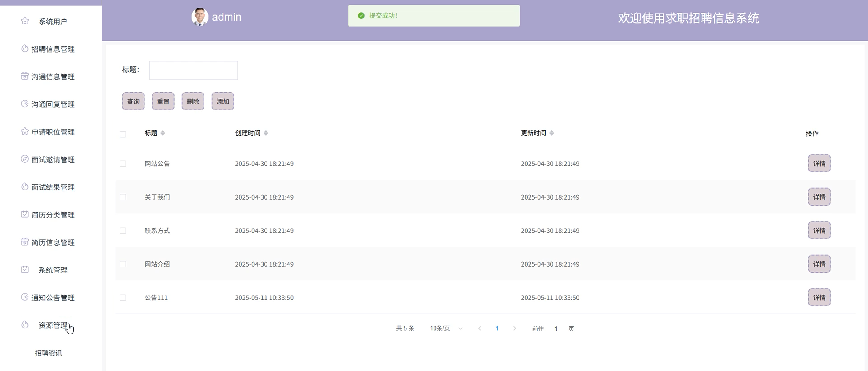Go to next page arrow in pagination
This screenshot has width=868, height=371.
tap(515, 328)
